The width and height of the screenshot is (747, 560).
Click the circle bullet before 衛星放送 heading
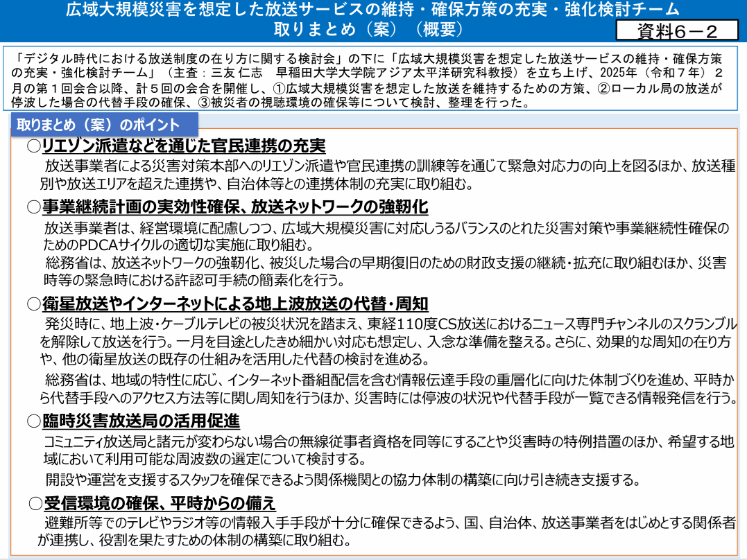pos(34,304)
